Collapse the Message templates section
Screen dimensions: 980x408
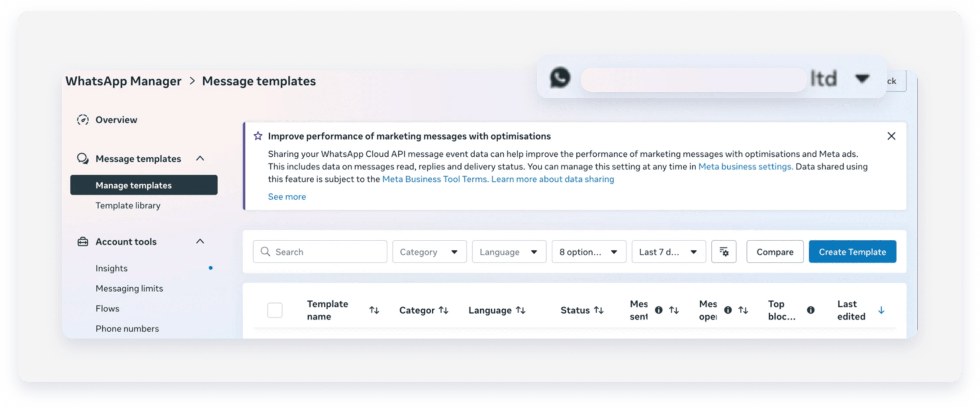[200, 158]
